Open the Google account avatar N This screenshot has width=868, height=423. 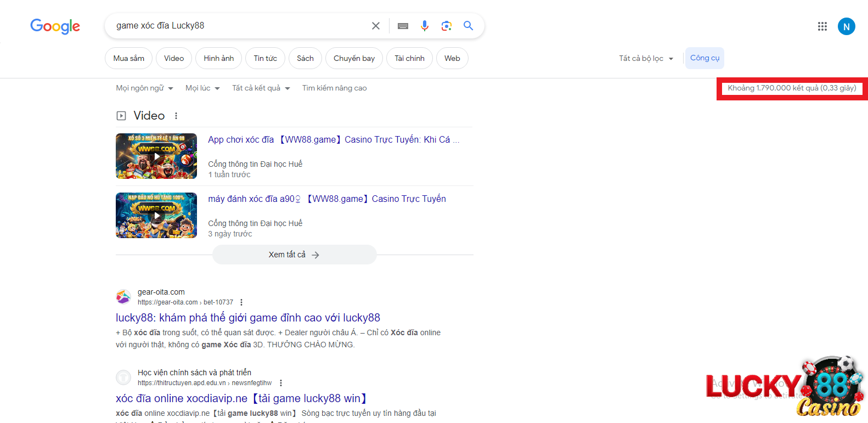point(846,26)
